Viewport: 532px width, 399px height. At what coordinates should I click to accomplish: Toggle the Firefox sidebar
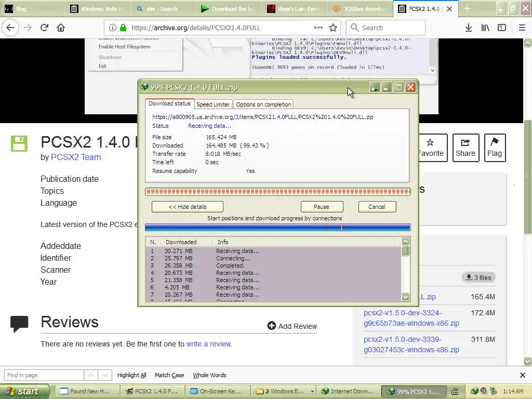502,28
